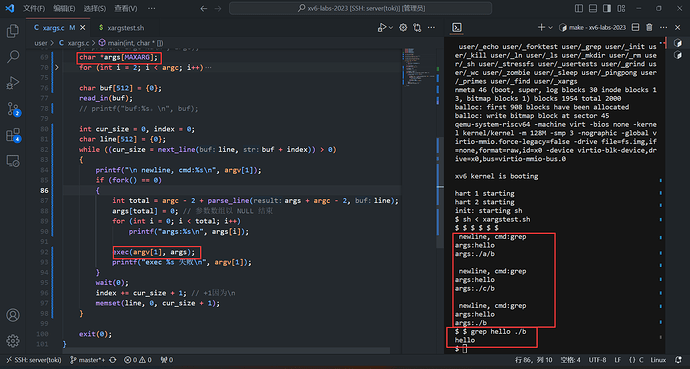Image resolution: width=690 pixels, height=369 pixels.
Task: Open the Search view in activity bar
Action: (13, 56)
